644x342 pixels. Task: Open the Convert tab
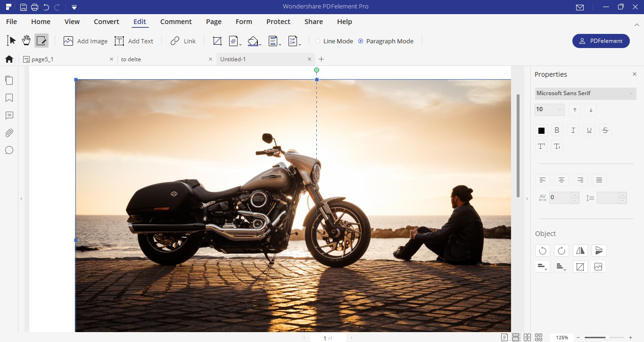(x=107, y=22)
